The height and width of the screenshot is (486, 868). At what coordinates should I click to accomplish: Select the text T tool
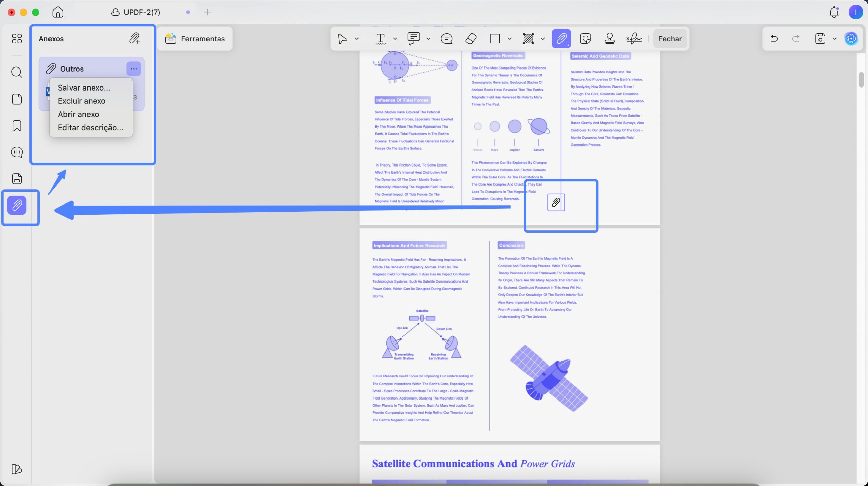[380, 39]
